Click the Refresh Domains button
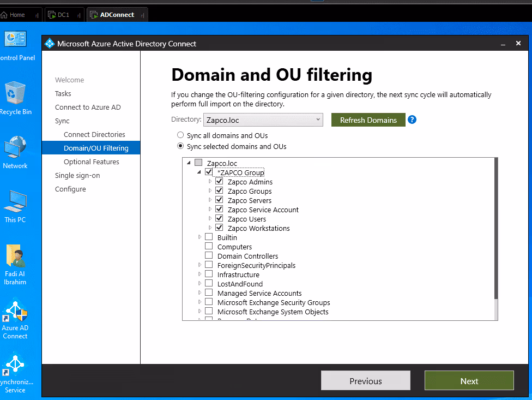Screen dimensions: 532x400 click(x=368, y=120)
